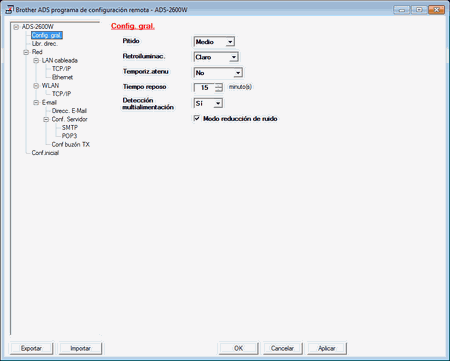Click the Brother app icon in title bar
450x361 pixels.
pyautogui.click(x=9, y=9)
